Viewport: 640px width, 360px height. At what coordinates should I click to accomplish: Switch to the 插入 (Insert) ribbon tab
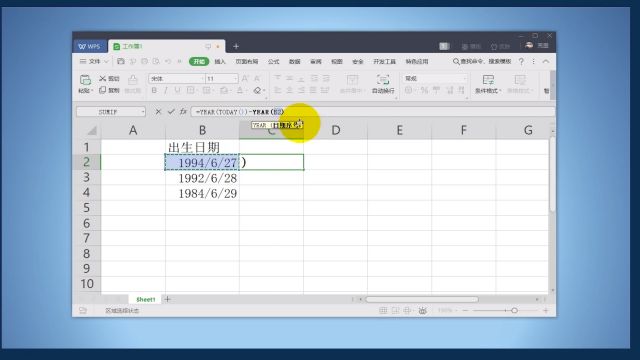tap(220, 62)
